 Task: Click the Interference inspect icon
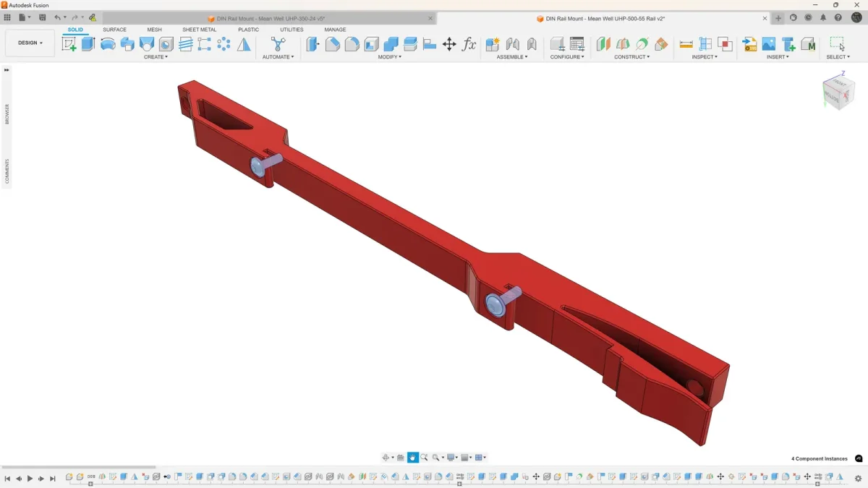click(x=725, y=44)
